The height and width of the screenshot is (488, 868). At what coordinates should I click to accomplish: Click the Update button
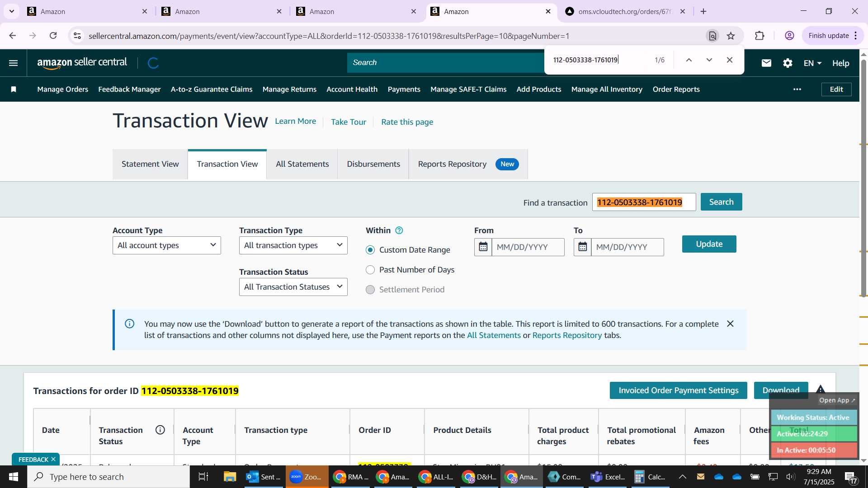pos(709,244)
